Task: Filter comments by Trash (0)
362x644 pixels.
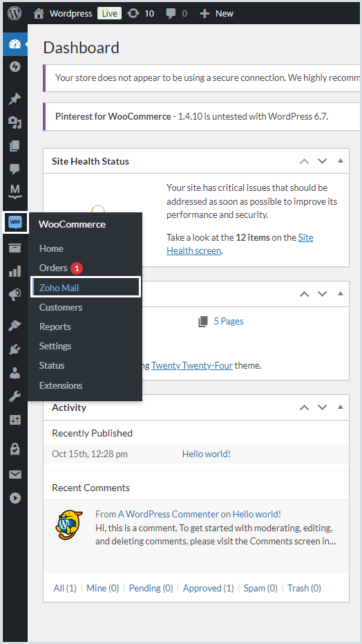Action: (x=304, y=588)
